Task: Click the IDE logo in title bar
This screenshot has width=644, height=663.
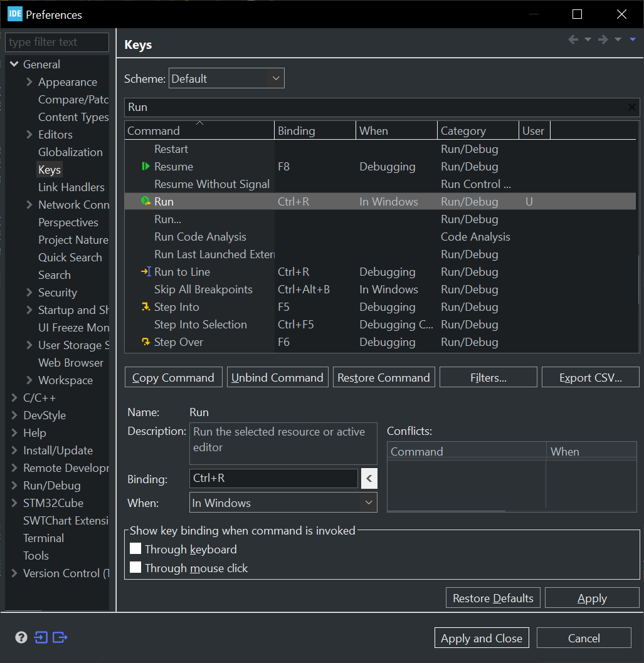Action: coord(15,14)
